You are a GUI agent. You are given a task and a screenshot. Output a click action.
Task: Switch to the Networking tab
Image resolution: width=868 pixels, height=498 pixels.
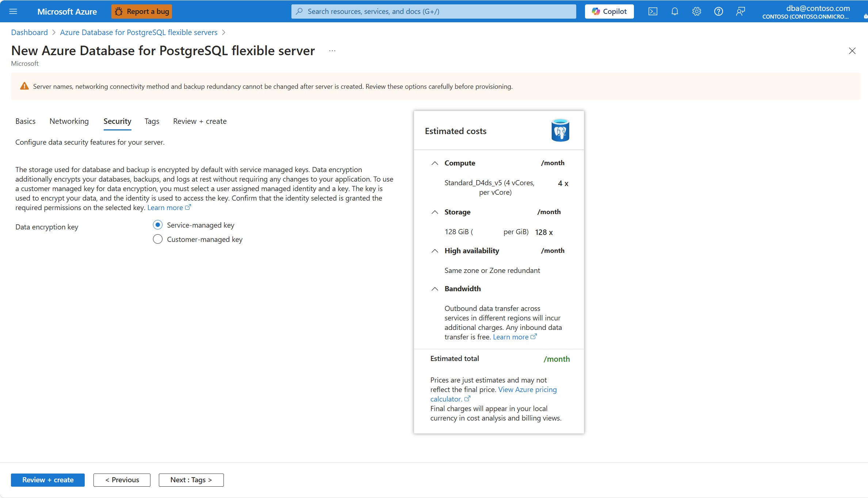click(x=69, y=121)
